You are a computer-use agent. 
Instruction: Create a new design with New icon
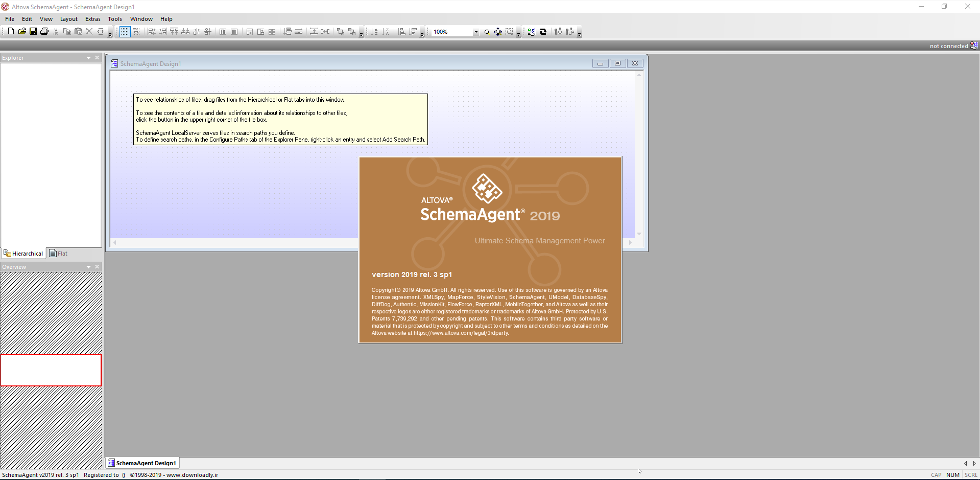(11, 32)
